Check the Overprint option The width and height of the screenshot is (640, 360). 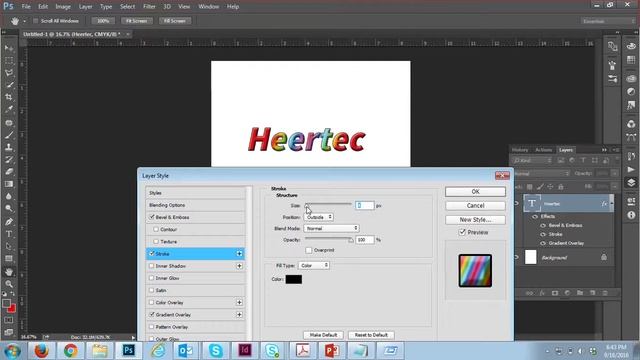click(309, 250)
